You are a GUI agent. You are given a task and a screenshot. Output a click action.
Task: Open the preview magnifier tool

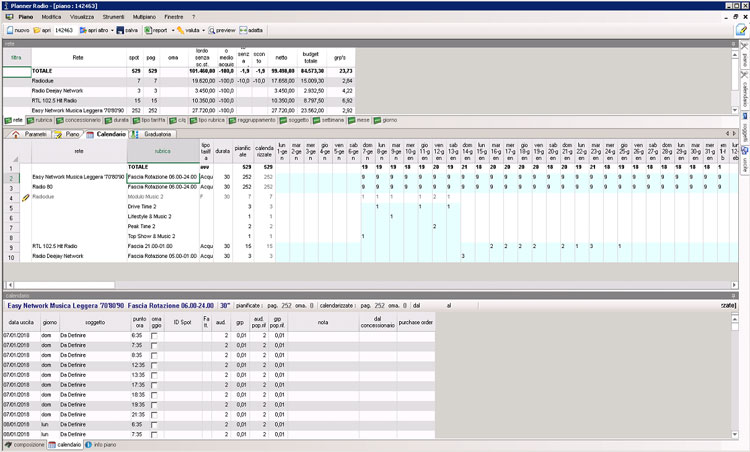click(x=211, y=31)
